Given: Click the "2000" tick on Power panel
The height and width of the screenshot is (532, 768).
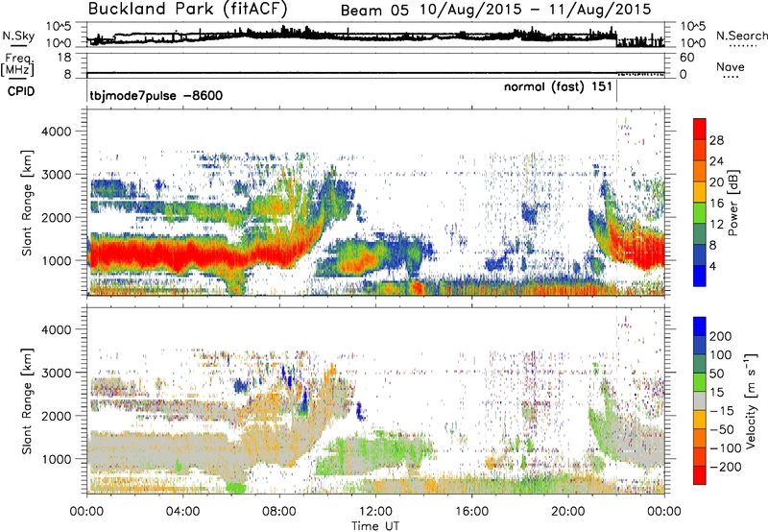Looking at the screenshot, I should 56,217.
